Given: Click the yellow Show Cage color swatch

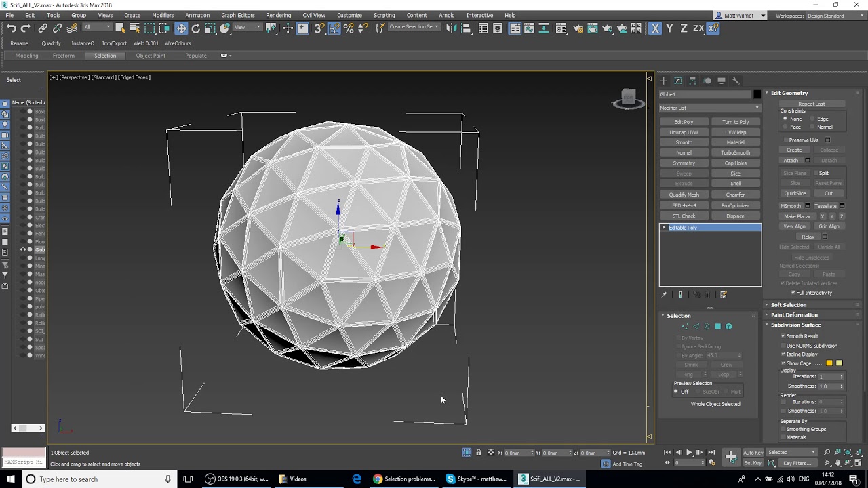Looking at the screenshot, I should (839, 363).
